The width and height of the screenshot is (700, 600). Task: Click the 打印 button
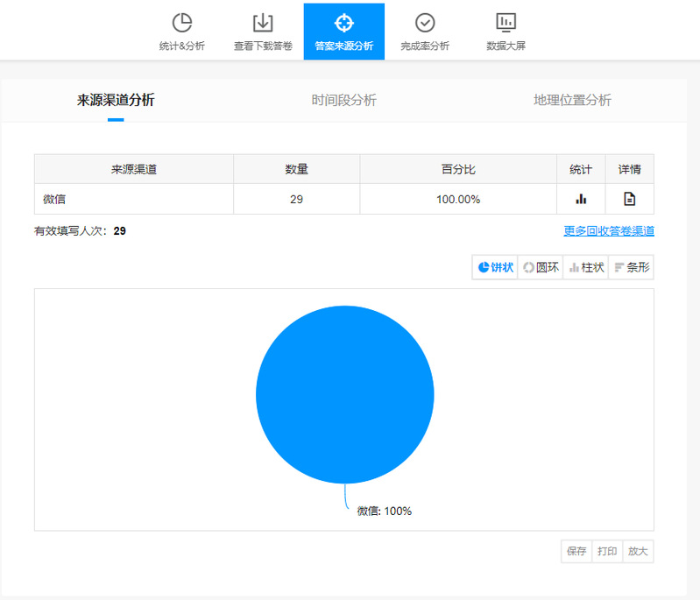click(607, 551)
